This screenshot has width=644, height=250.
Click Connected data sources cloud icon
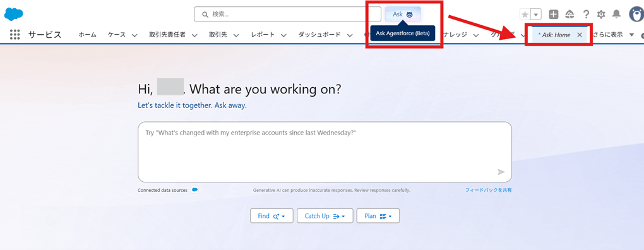[x=194, y=190]
